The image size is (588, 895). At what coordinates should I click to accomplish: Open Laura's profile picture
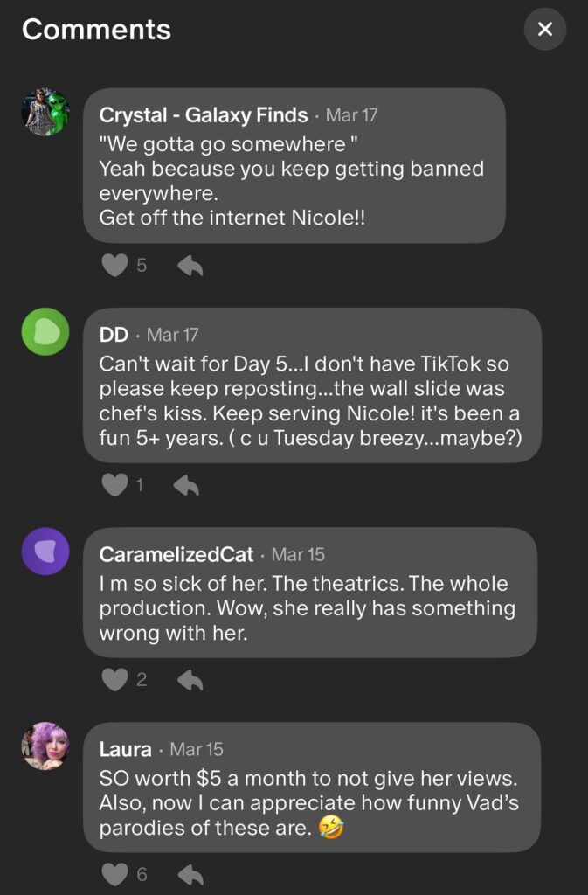coord(45,746)
